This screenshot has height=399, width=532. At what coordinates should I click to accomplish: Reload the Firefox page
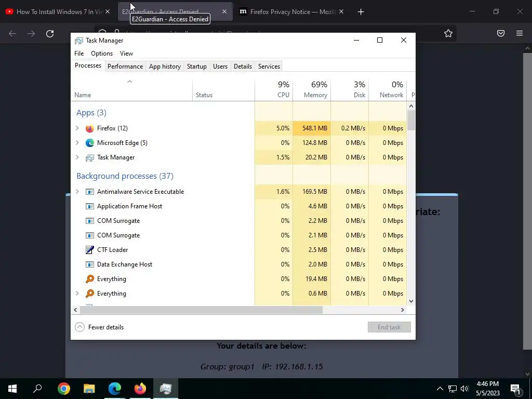coord(50,34)
